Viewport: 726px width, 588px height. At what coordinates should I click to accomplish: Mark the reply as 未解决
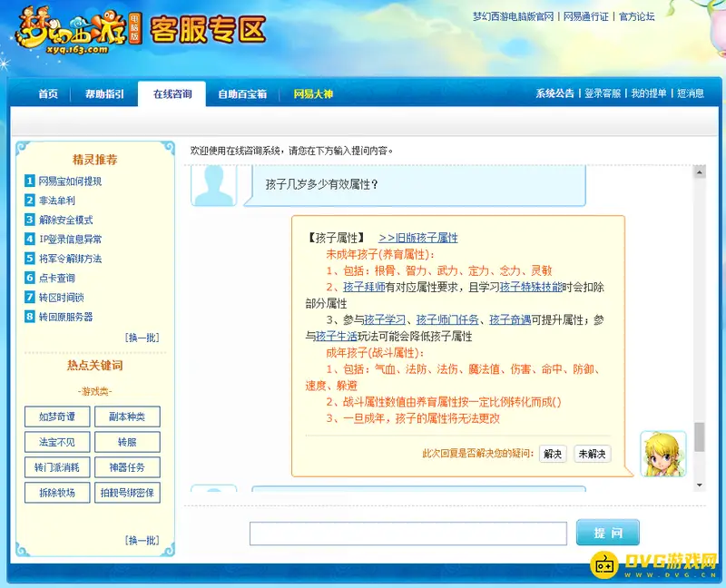pos(593,454)
